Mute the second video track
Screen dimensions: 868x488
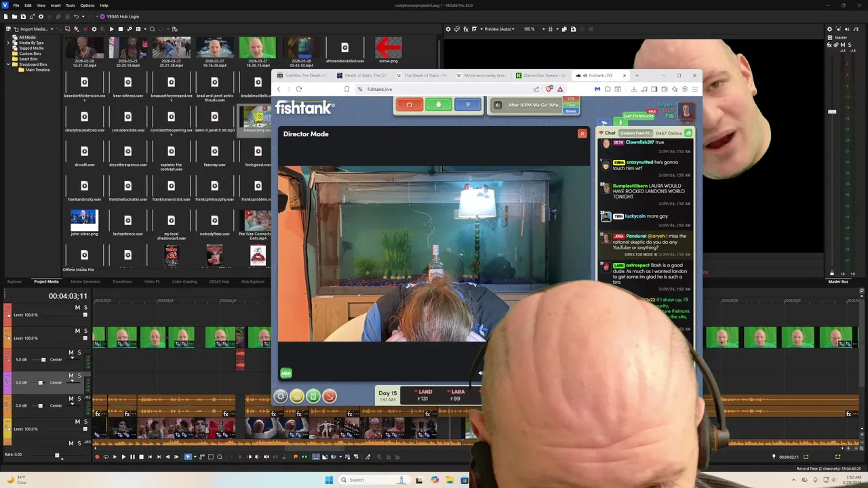[77, 331]
